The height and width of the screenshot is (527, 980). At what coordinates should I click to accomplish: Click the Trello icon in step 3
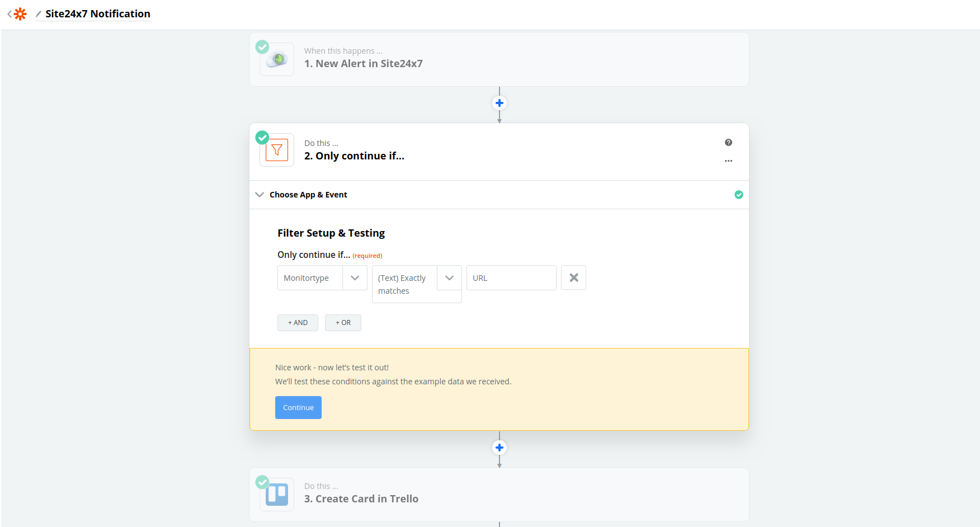point(277,495)
